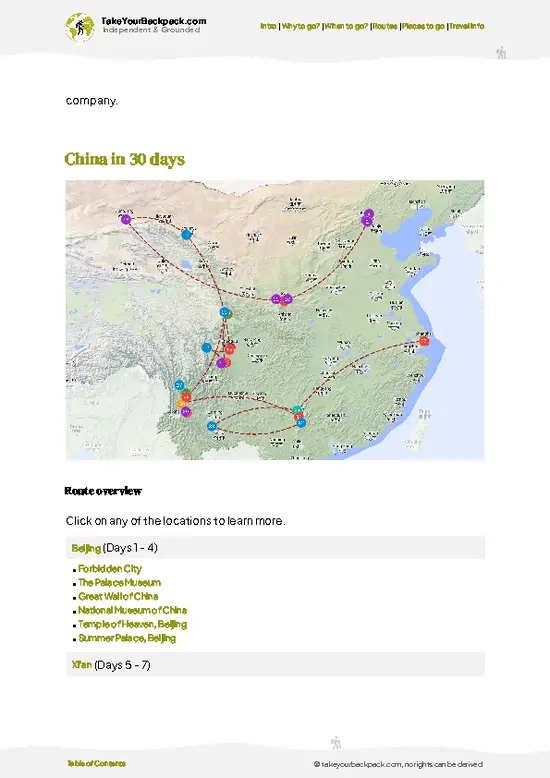Open The Palace Museum link
The width and height of the screenshot is (550, 778).
coord(120,583)
